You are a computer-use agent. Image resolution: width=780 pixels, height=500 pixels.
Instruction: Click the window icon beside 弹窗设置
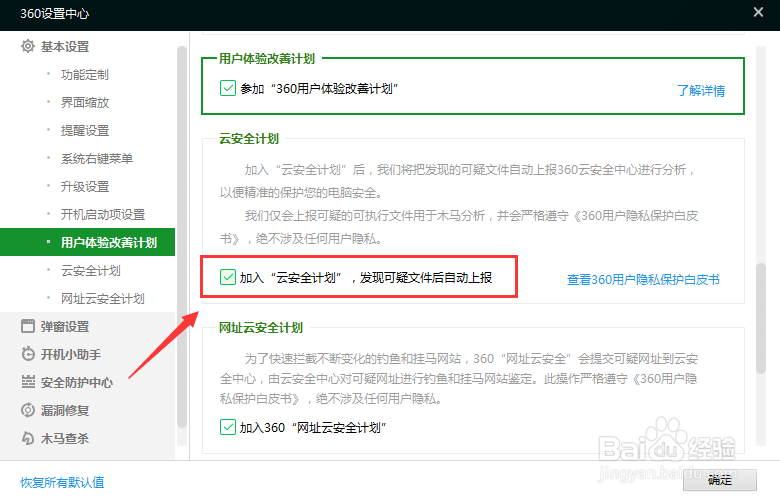pos(28,326)
